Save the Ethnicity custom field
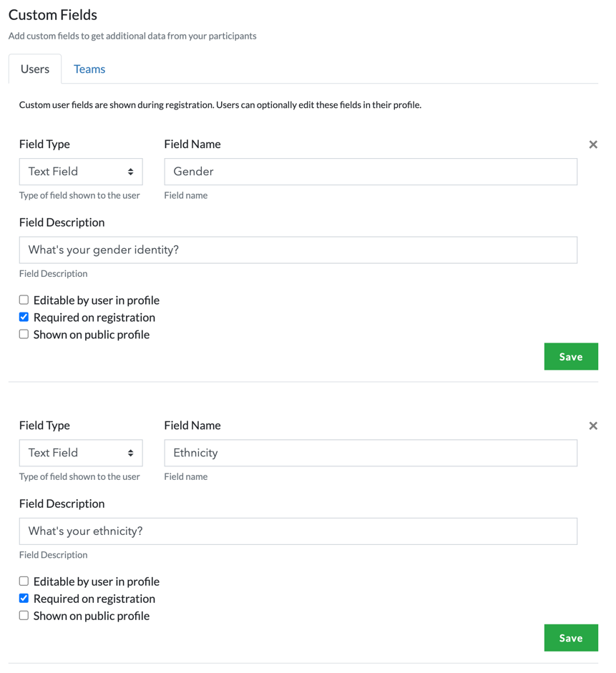The height and width of the screenshot is (673, 616). click(x=570, y=638)
